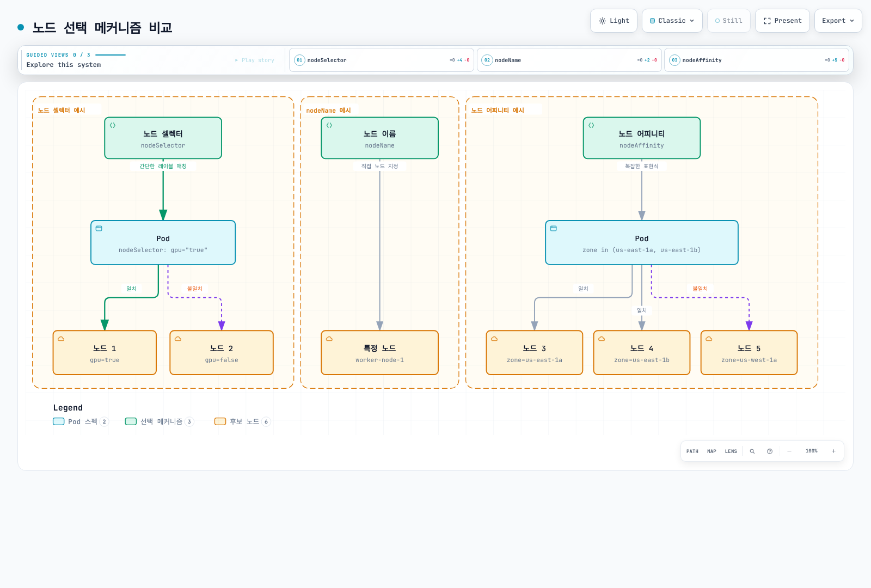Select the Pod zone in us-east node
This screenshot has width=871, height=588.
[x=642, y=243]
